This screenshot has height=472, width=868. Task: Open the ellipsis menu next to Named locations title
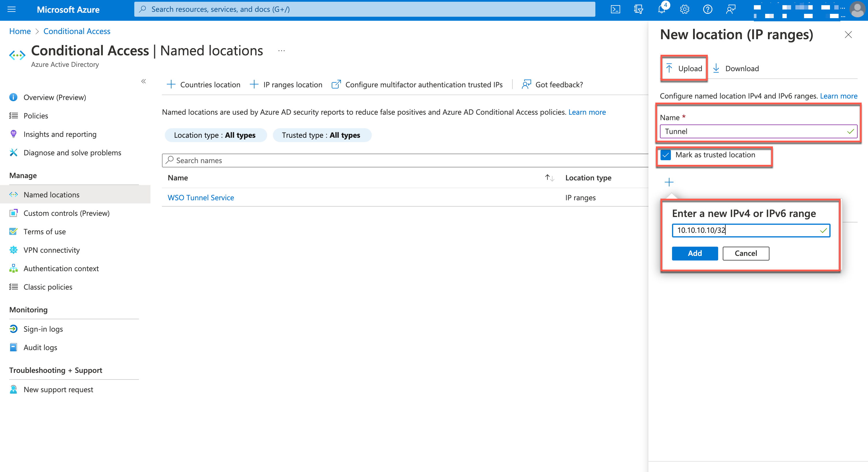(x=282, y=50)
